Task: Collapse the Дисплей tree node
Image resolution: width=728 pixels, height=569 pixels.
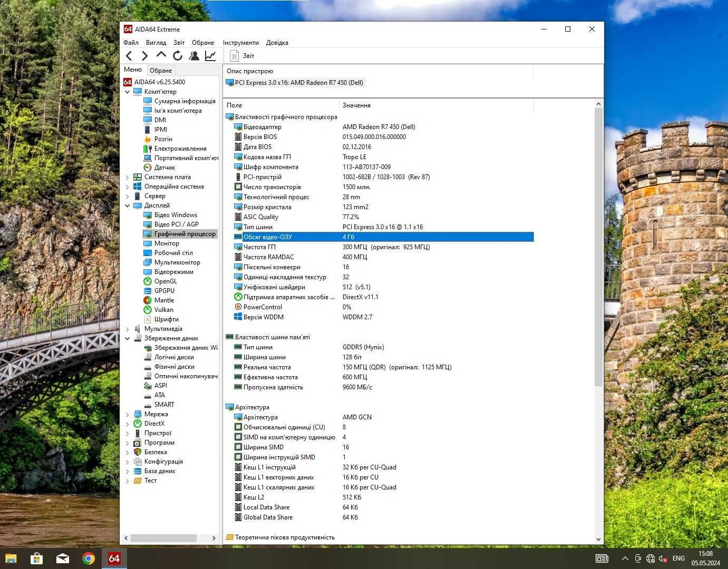Action: point(128,205)
